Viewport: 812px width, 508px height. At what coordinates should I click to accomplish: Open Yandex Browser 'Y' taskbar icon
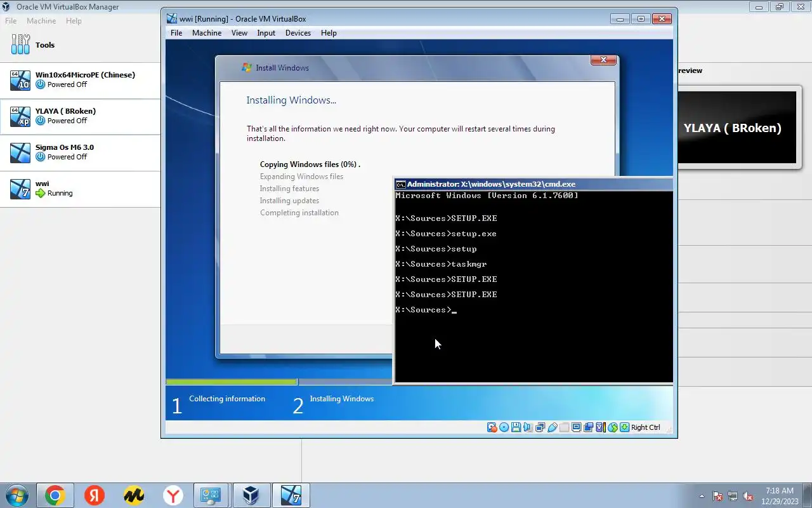tap(173, 495)
